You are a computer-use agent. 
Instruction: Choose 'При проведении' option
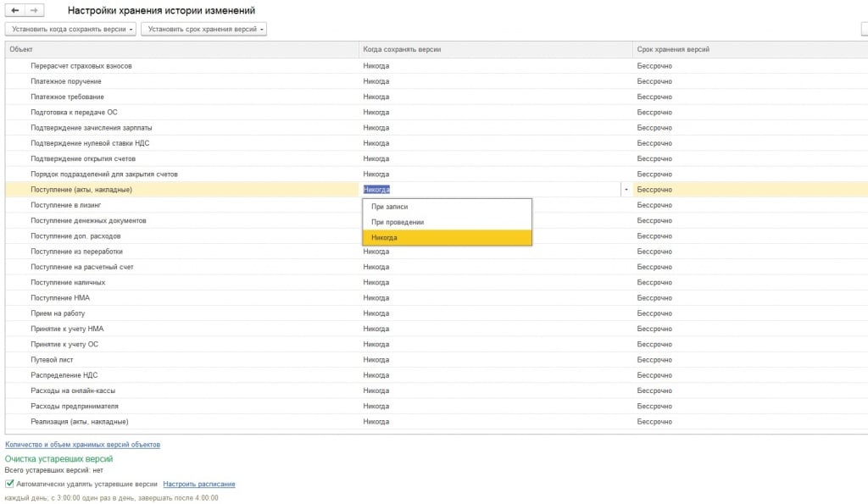pos(398,222)
